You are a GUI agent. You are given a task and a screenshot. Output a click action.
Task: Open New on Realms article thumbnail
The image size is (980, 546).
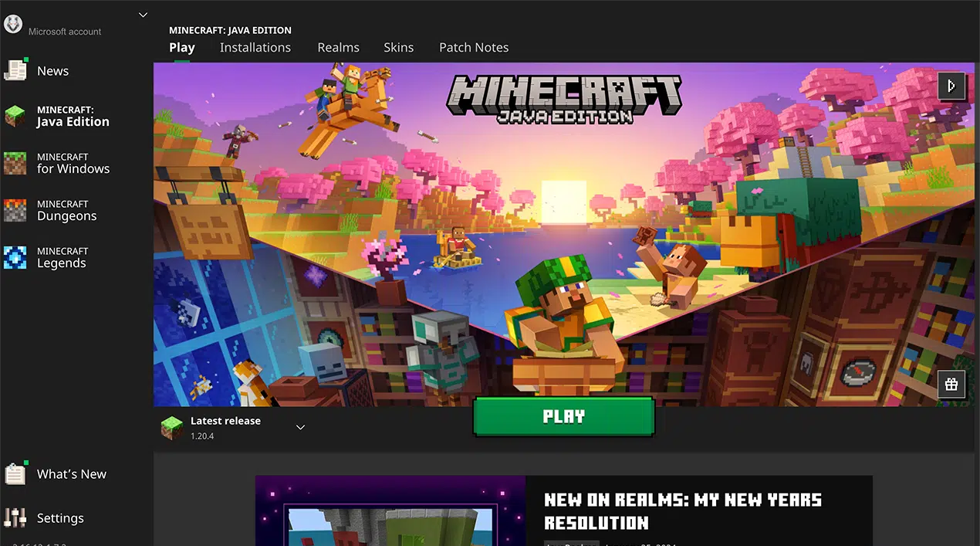pos(390,510)
